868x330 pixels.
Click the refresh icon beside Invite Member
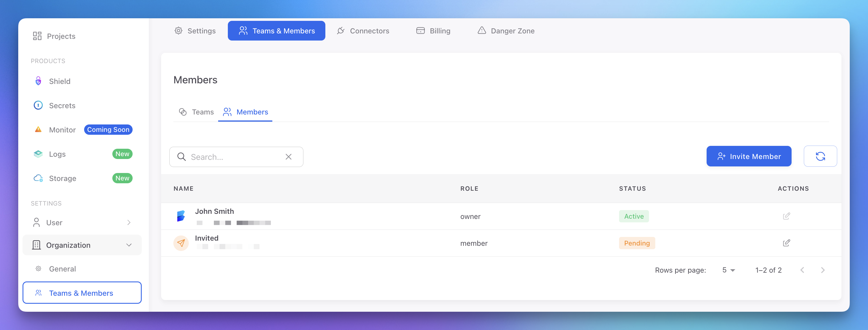tap(820, 156)
